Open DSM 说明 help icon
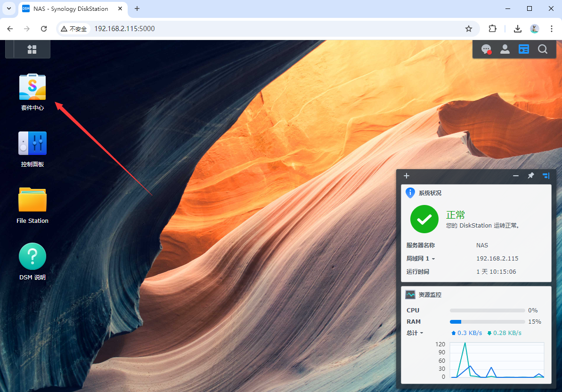This screenshot has height=392, width=562. [x=33, y=257]
